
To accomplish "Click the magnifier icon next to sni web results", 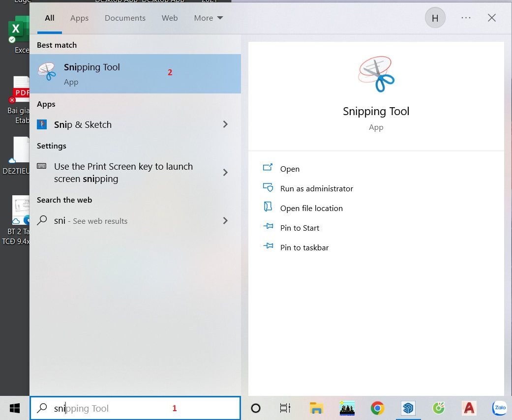I will (42, 220).
